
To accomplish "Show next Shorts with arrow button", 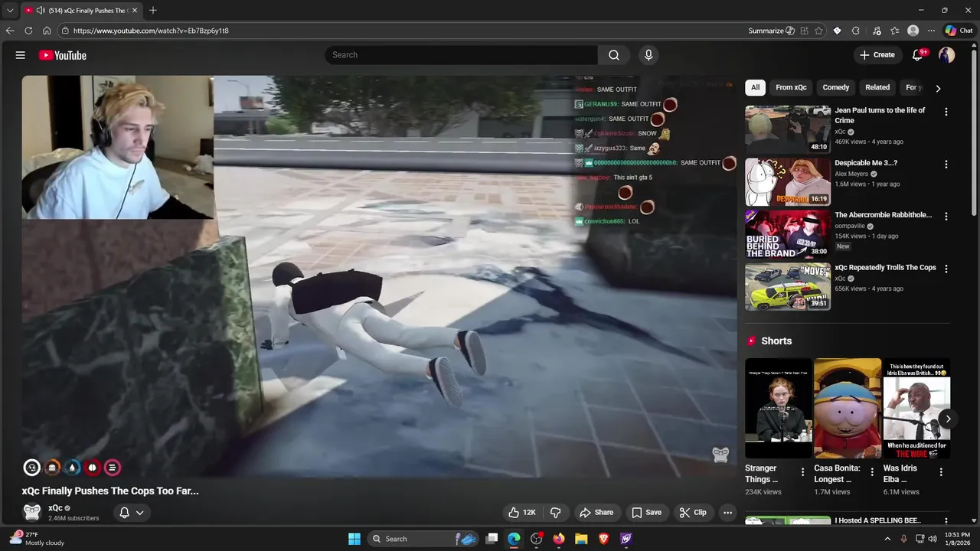I will click(948, 419).
